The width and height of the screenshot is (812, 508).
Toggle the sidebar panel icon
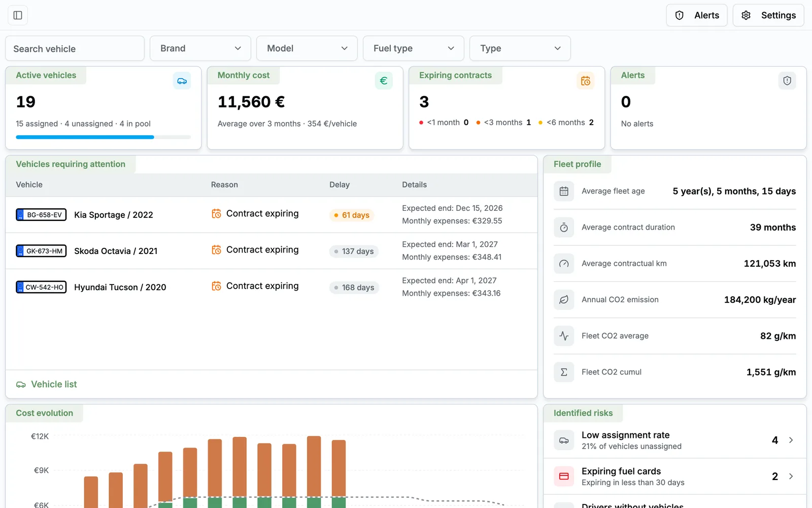coord(18,15)
